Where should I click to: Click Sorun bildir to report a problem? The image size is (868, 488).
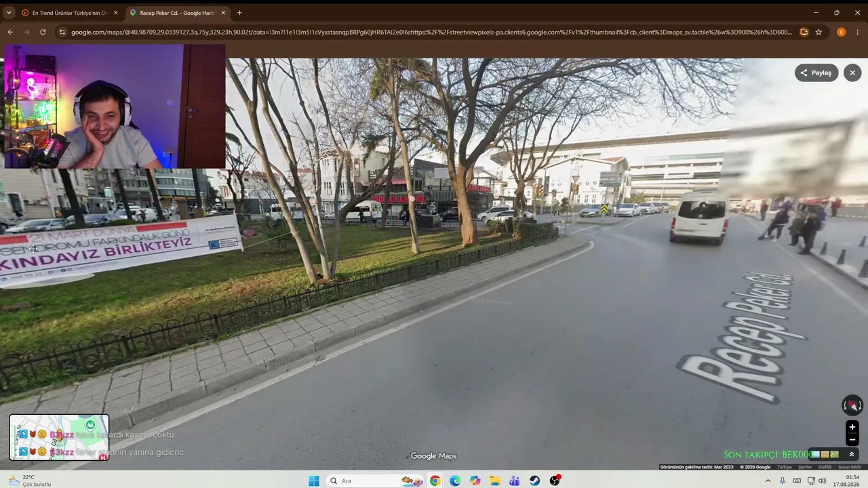pos(850,467)
